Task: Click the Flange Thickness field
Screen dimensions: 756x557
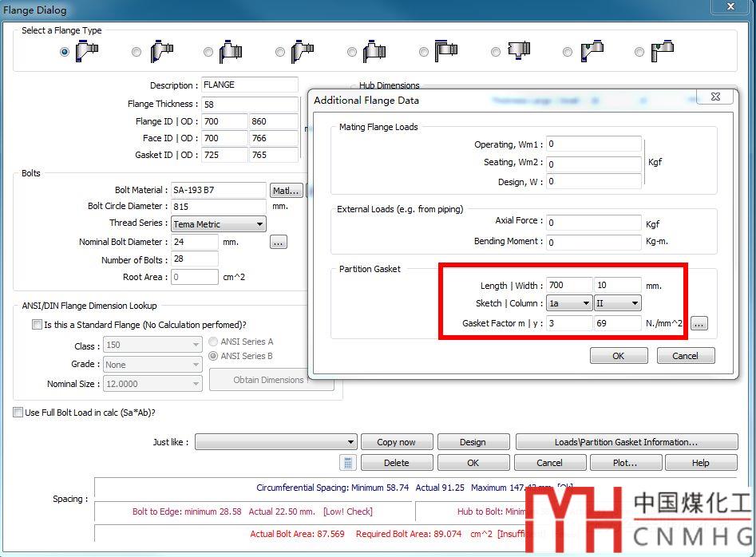Action: [250, 104]
